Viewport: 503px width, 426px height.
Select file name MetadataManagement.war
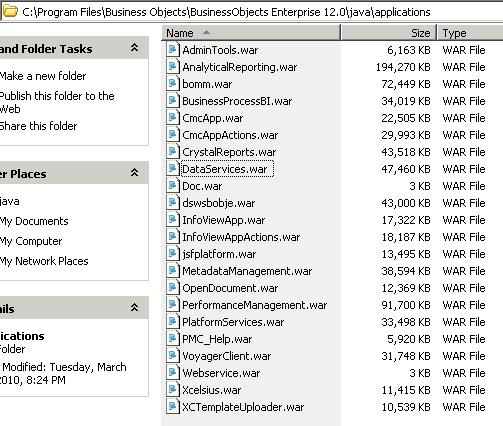(x=247, y=271)
